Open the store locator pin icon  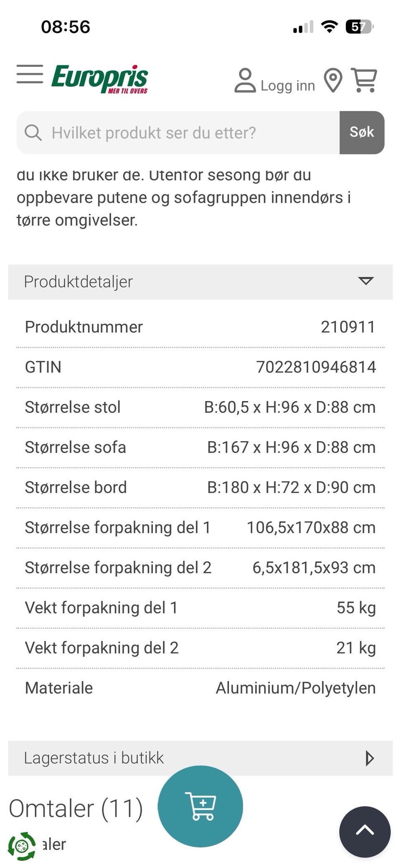(x=333, y=80)
